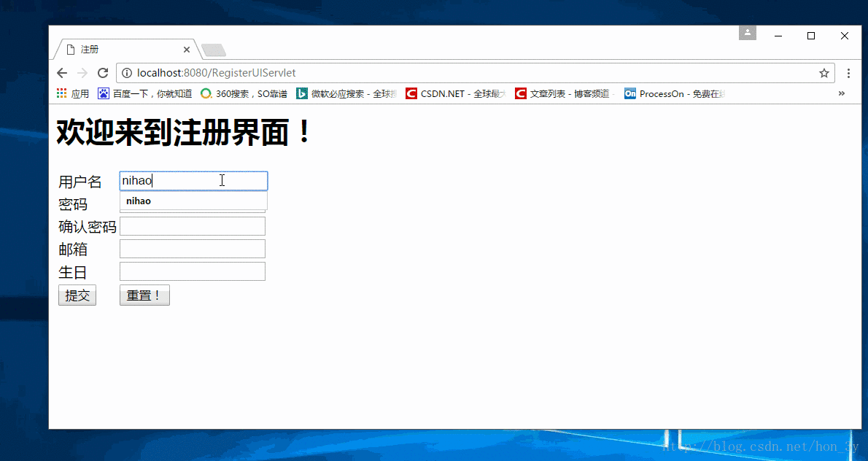
Task: Minimize the browser window
Action: pyautogui.click(x=778, y=36)
